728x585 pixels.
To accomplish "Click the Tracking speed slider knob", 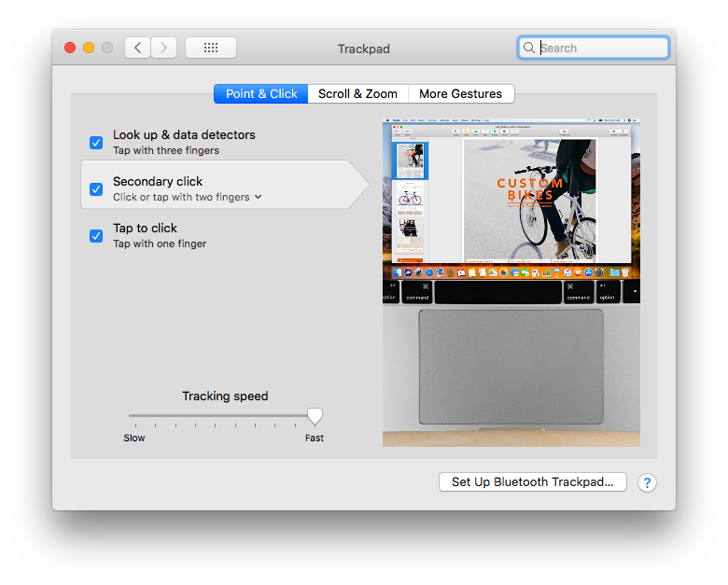I will point(315,416).
